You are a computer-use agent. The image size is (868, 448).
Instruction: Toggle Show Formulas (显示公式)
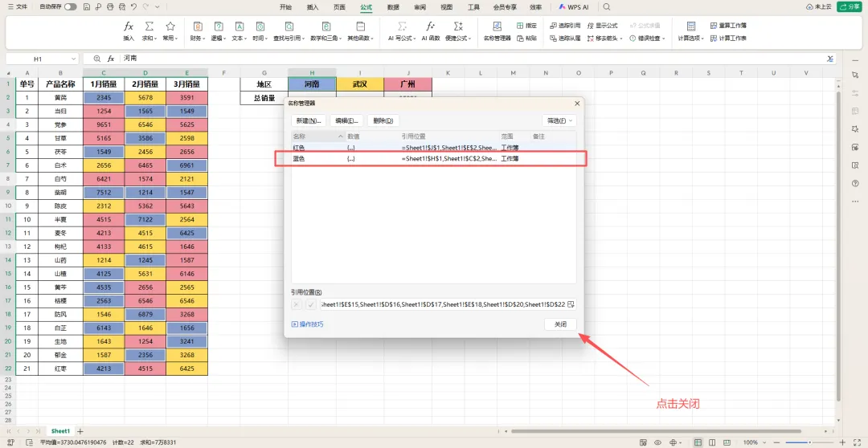(602, 26)
